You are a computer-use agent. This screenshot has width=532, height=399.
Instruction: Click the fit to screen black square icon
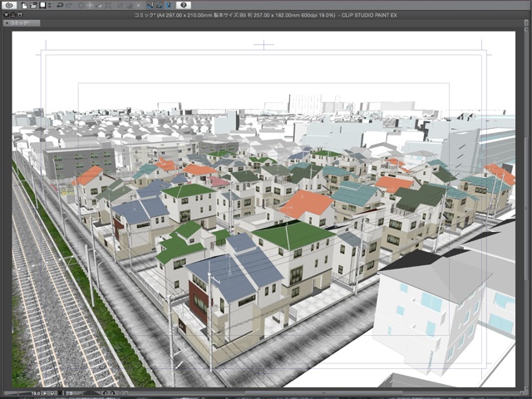coord(60,393)
